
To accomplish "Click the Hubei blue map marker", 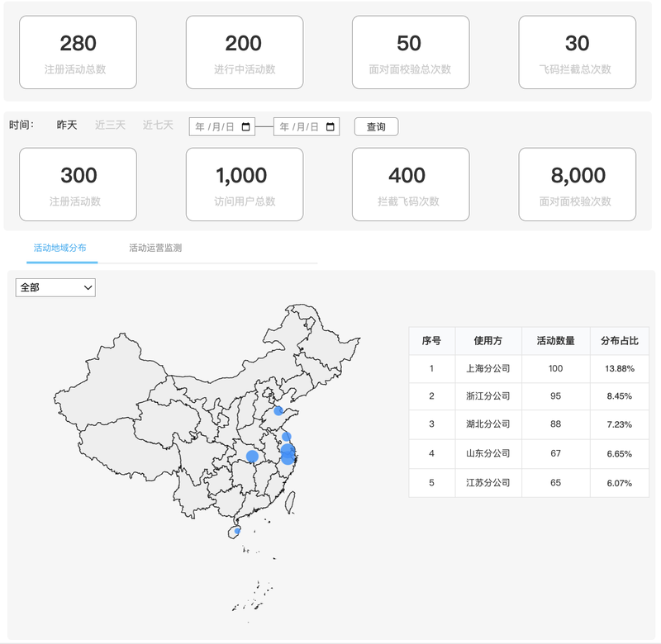I will 252,456.
